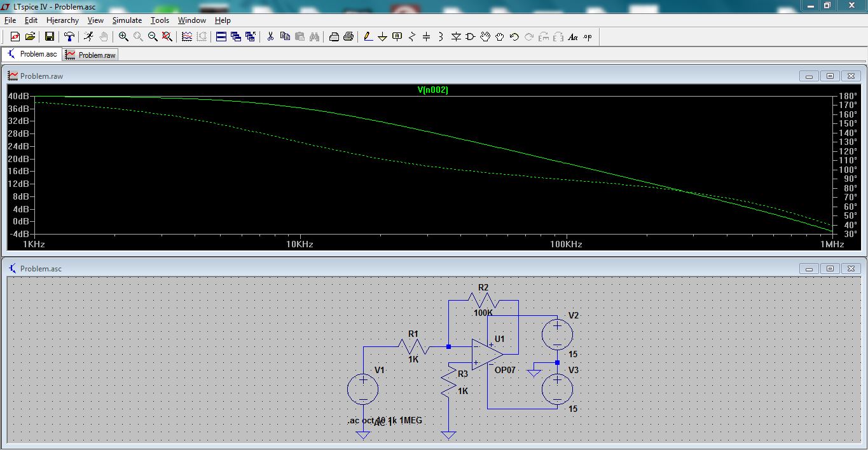Click the Run simulation icon

88,37
